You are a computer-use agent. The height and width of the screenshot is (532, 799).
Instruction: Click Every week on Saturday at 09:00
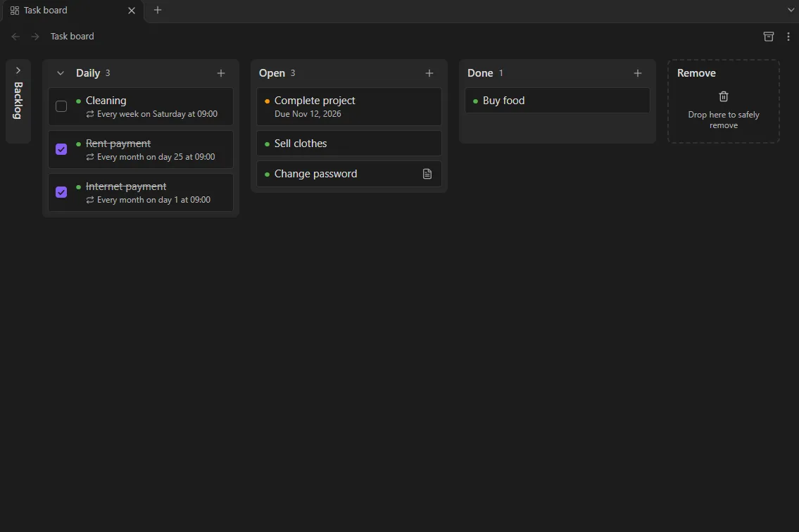click(x=157, y=114)
